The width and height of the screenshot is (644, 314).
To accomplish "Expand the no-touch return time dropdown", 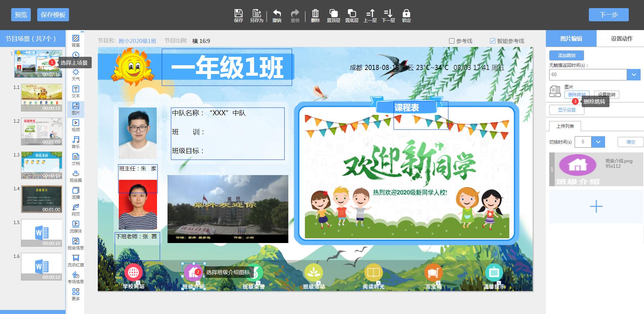I will [634, 75].
